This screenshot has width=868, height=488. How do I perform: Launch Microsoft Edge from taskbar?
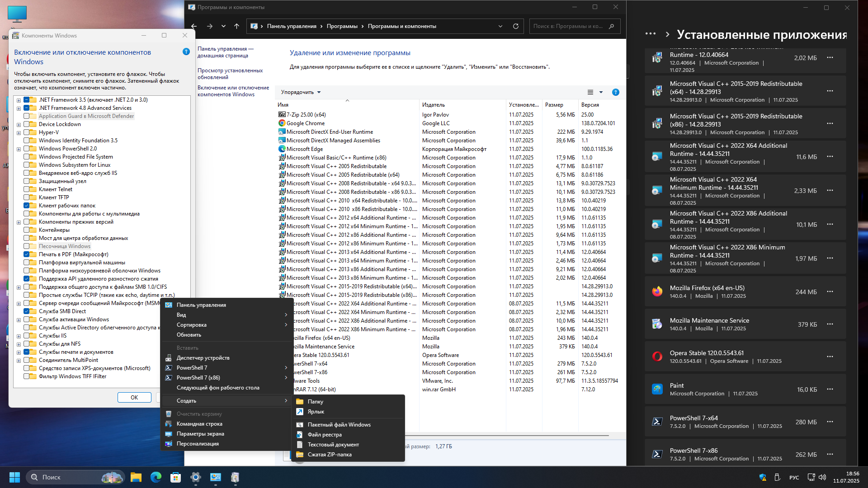point(156,477)
